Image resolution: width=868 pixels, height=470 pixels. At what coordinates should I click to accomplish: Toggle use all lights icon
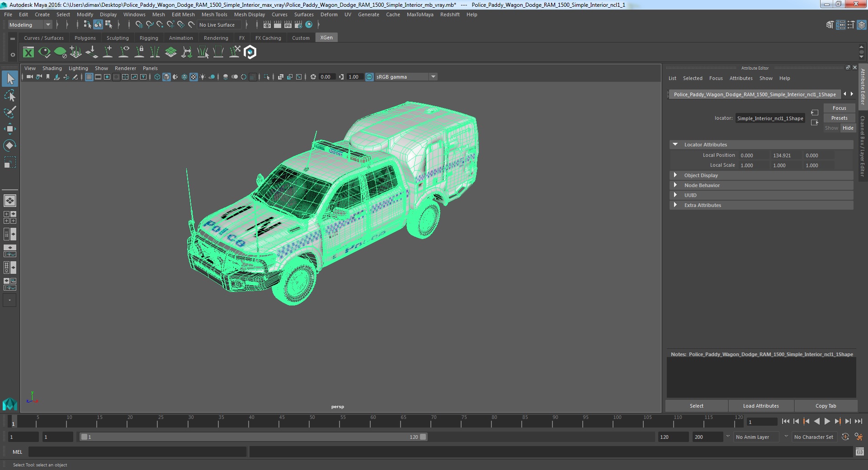(x=203, y=77)
